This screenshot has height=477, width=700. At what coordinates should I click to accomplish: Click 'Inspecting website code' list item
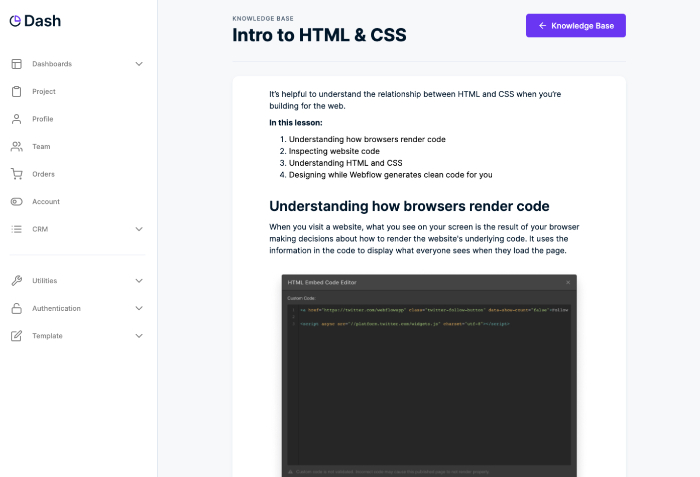click(334, 151)
